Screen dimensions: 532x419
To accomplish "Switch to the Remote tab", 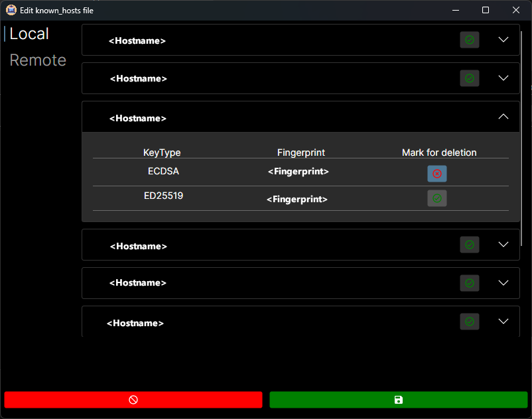I will coord(38,60).
